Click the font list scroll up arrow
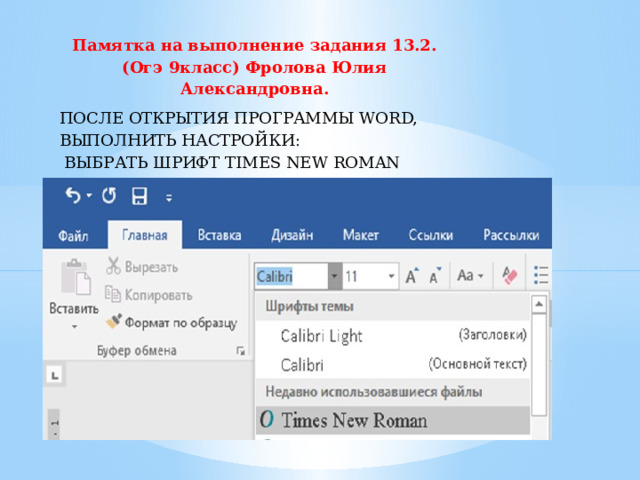This screenshot has height=480, width=640. tap(539, 304)
